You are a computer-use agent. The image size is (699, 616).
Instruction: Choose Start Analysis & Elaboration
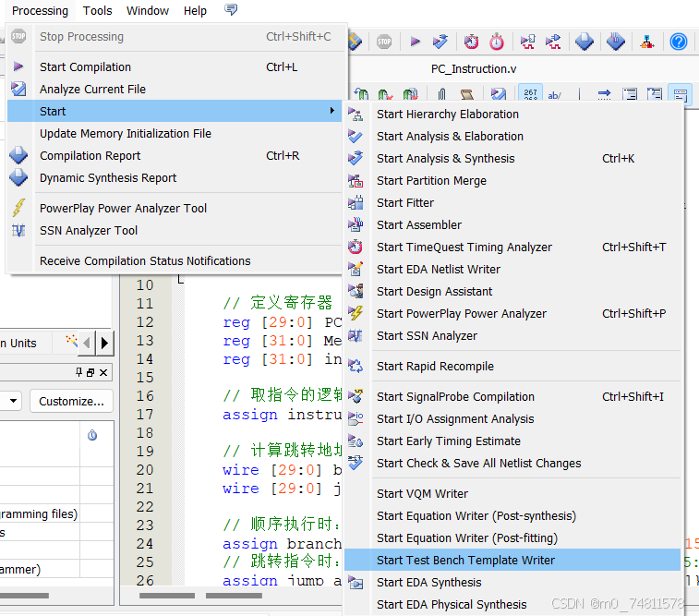pyautogui.click(x=512, y=137)
